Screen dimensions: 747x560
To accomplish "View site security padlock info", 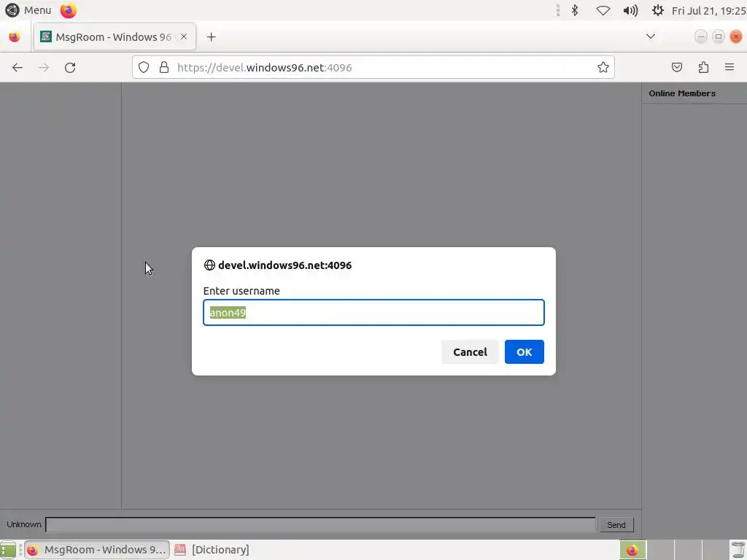I will [164, 68].
